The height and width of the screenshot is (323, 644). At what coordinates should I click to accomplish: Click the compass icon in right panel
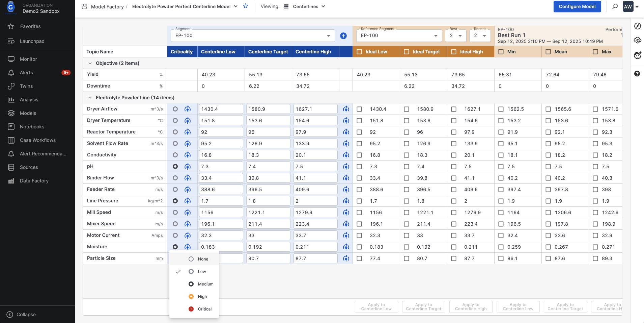pyautogui.click(x=637, y=26)
